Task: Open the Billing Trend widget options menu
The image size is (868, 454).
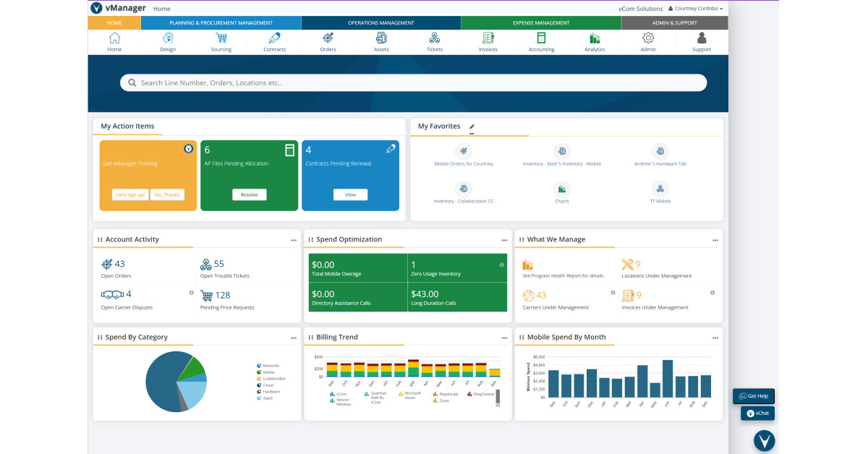Action: 503,337
